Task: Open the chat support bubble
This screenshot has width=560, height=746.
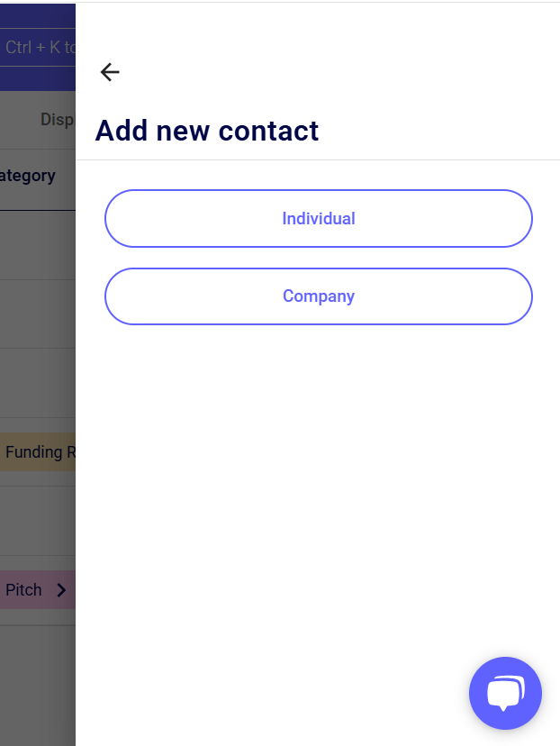Action: pos(505,693)
